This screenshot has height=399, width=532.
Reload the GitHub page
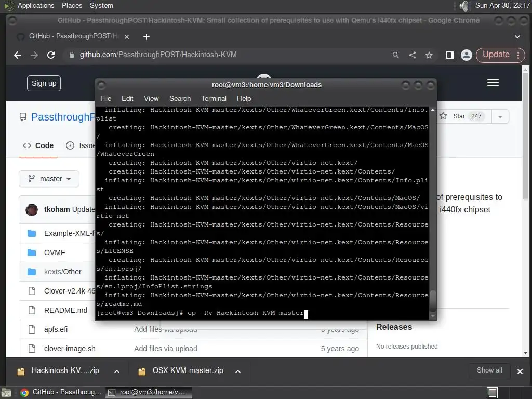pyautogui.click(x=51, y=55)
